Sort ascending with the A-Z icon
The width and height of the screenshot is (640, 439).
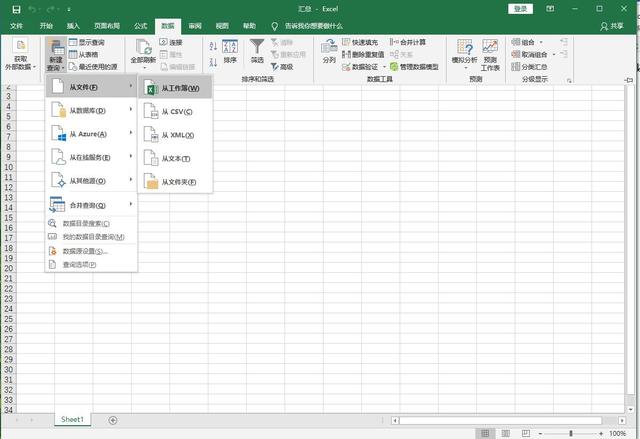click(x=213, y=46)
